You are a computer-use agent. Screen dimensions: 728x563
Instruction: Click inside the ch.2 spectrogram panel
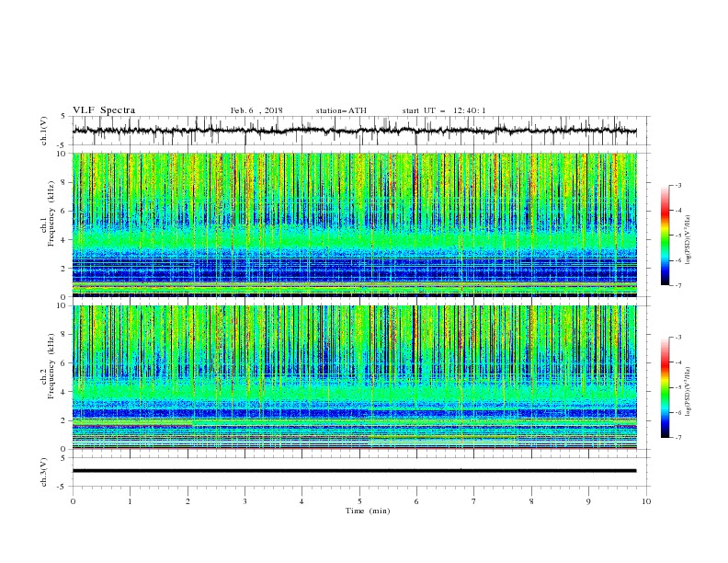354,377
